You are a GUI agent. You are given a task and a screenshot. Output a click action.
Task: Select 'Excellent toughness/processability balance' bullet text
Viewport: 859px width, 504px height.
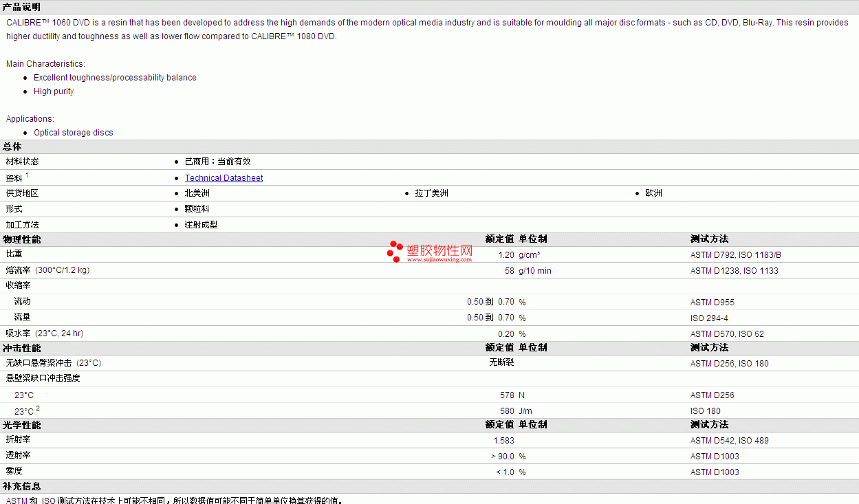[115, 78]
